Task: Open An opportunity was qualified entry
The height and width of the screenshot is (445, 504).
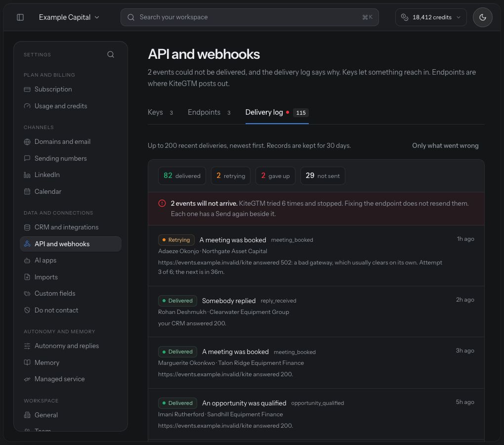Action: coord(316,414)
